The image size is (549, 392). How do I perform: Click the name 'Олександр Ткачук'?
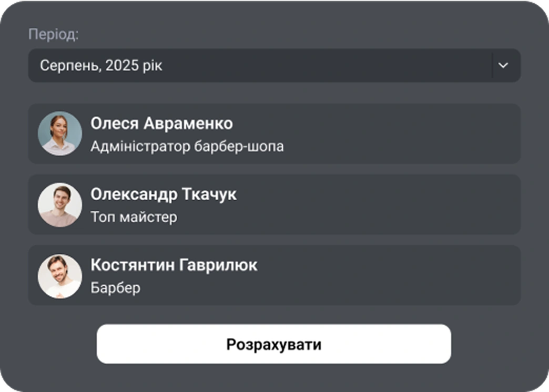tap(165, 194)
